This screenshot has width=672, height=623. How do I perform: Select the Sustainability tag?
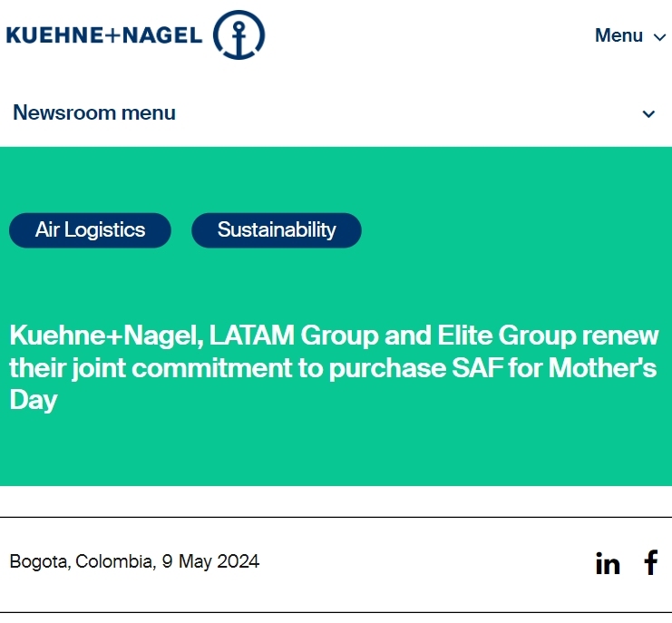pos(277,230)
